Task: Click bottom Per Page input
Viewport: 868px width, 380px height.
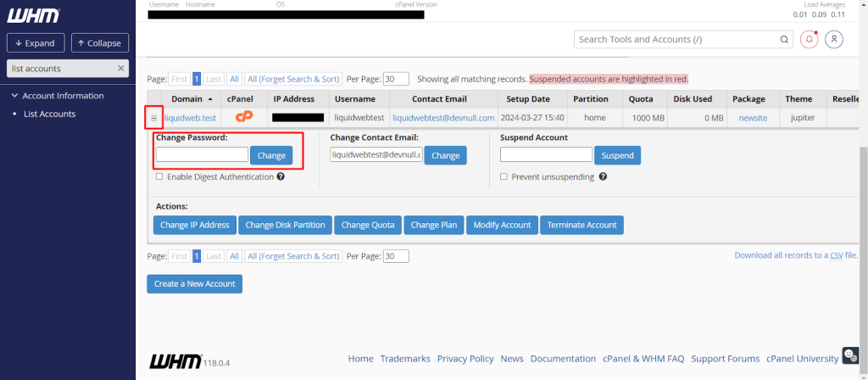Action: (396, 256)
